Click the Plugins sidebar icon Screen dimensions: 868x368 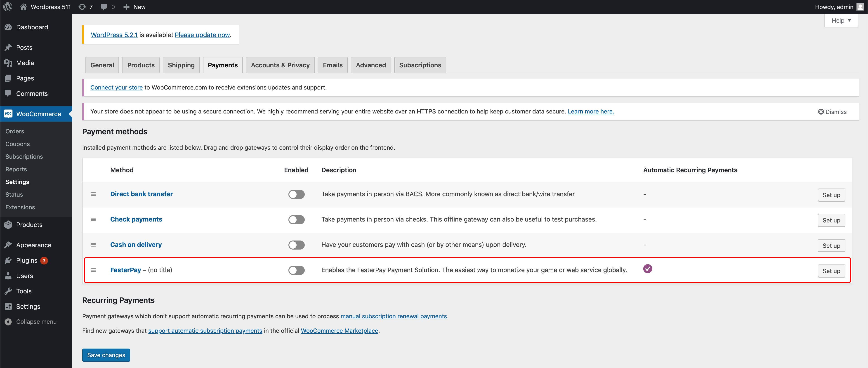9,259
